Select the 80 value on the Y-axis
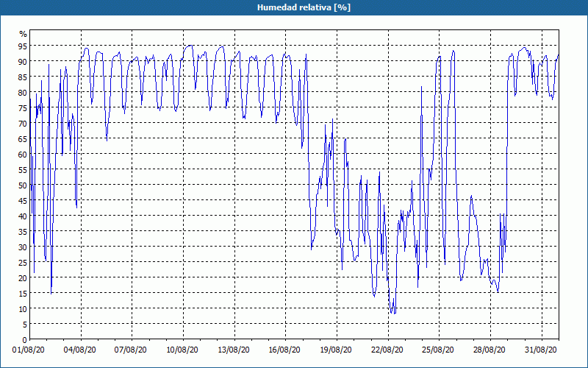The image size is (588, 368). [23, 93]
